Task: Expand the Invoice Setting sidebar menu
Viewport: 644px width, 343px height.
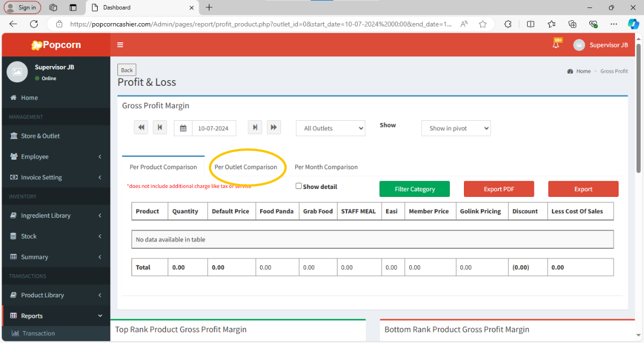Action: pos(56,177)
